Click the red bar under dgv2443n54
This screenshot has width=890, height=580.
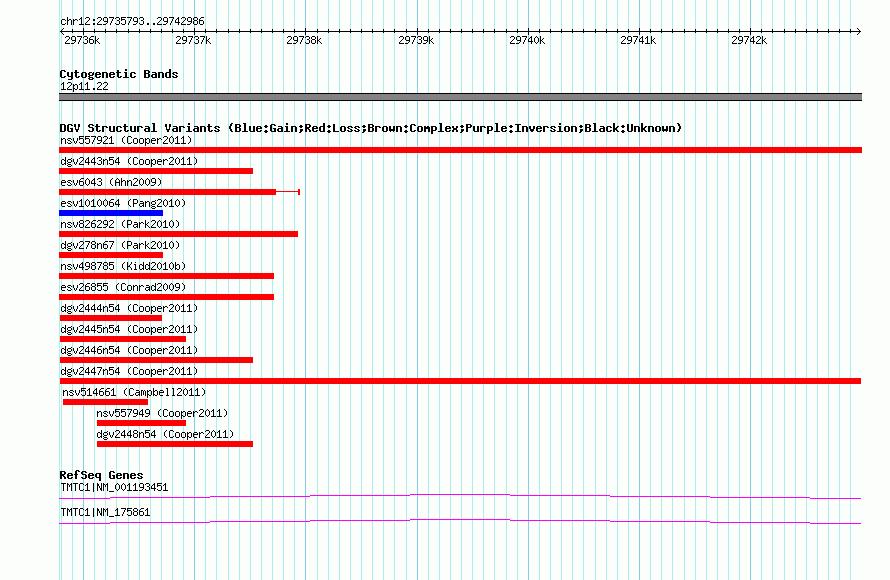(156, 171)
